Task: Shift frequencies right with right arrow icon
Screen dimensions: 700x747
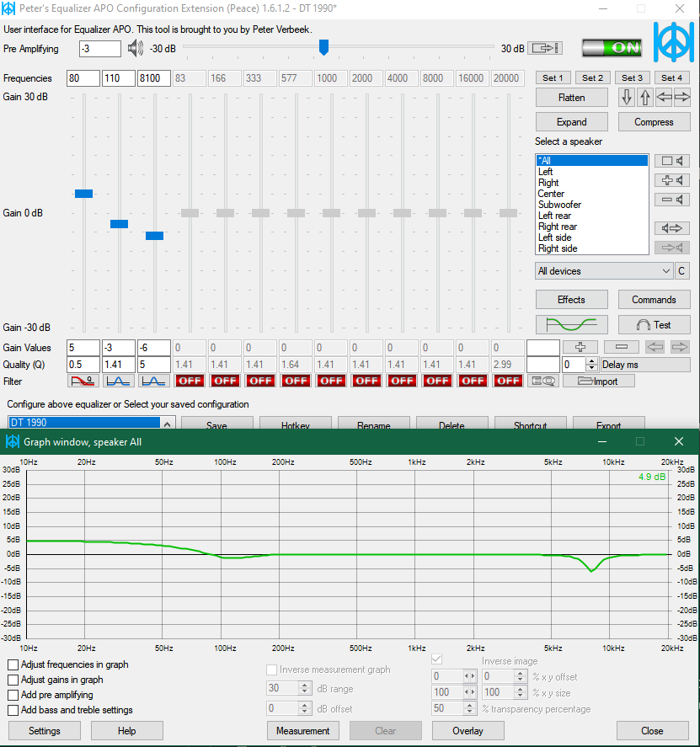Action: 682,97
